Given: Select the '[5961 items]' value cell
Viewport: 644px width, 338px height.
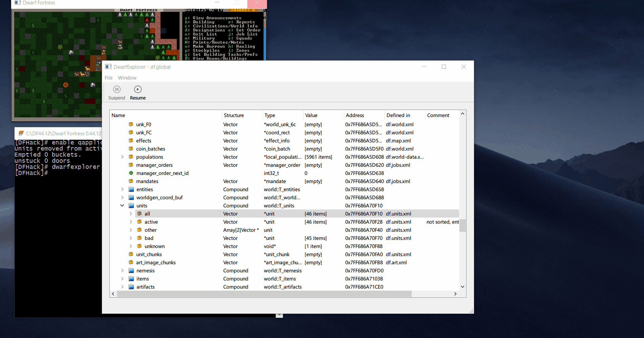Looking at the screenshot, I should pyautogui.click(x=318, y=157).
